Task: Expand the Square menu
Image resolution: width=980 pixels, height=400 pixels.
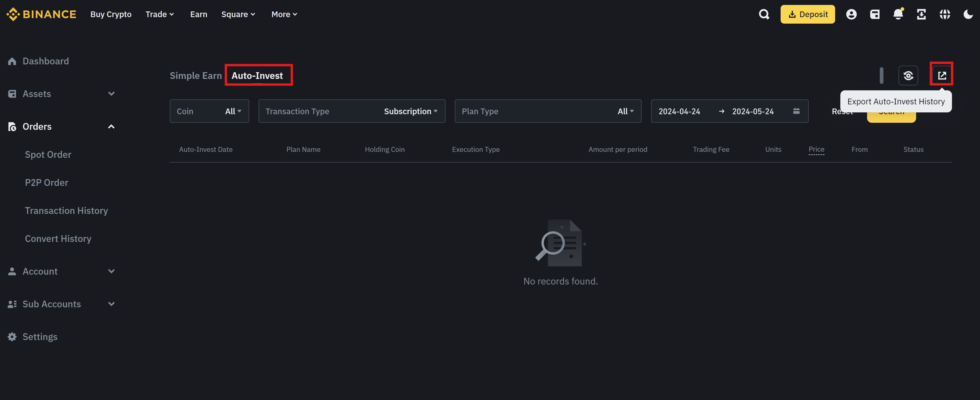Action: tap(238, 14)
